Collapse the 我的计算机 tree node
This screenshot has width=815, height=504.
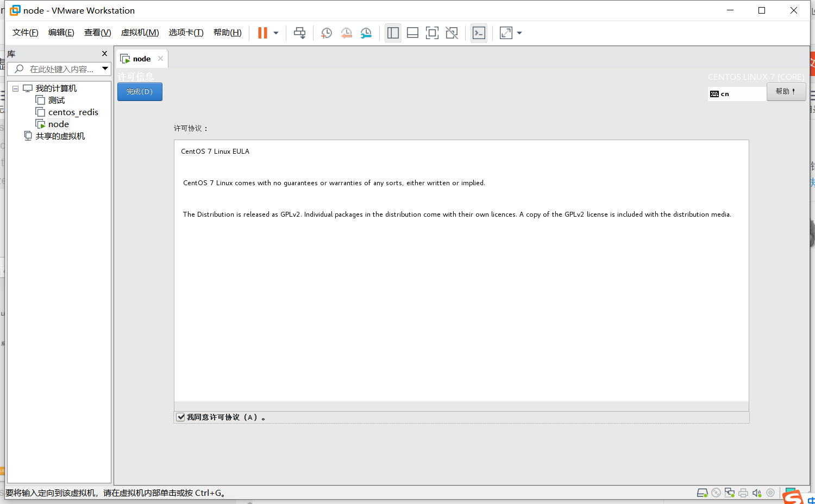point(16,89)
